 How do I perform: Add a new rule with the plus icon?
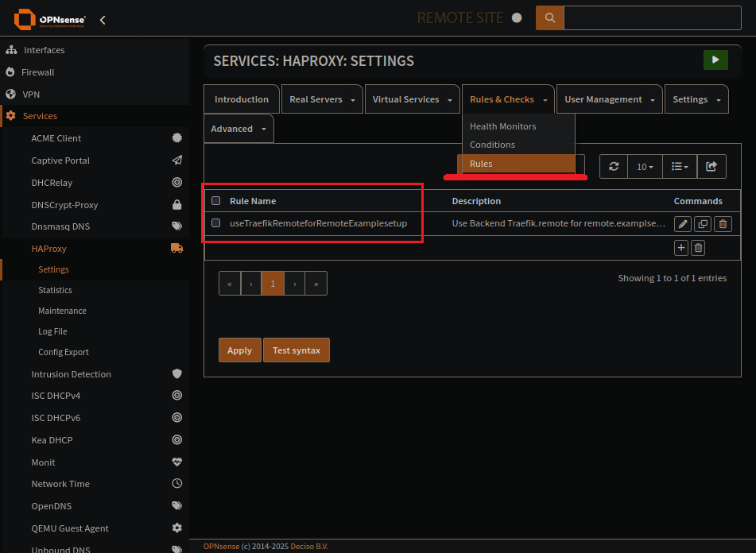point(680,248)
